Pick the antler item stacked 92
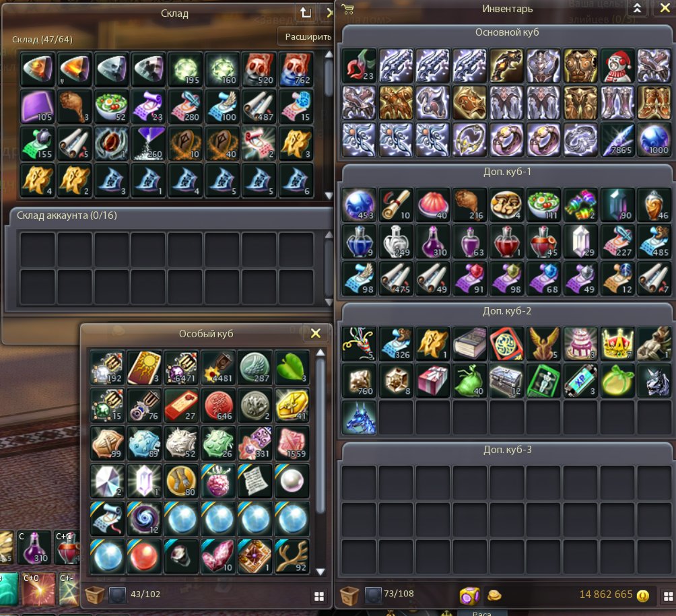This screenshot has width=676, height=616. tap(292, 556)
